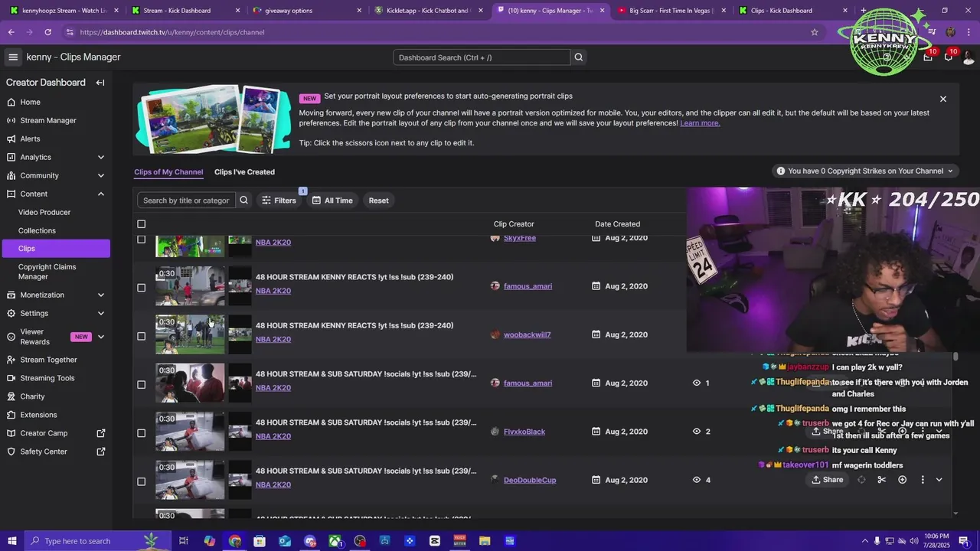
Task: Open DeoDoubleCup creator link
Action: click(x=530, y=480)
